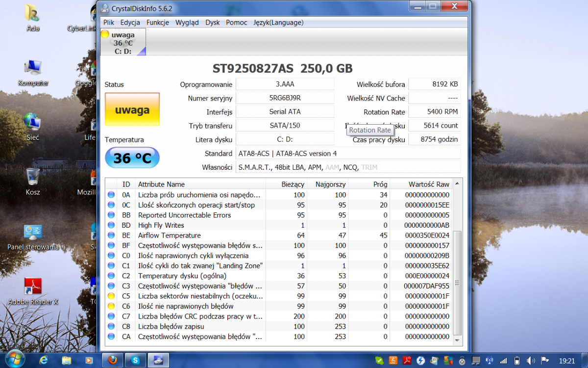
Task: Click the SMART list scrollbar down arrow
Action: (458, 340)
